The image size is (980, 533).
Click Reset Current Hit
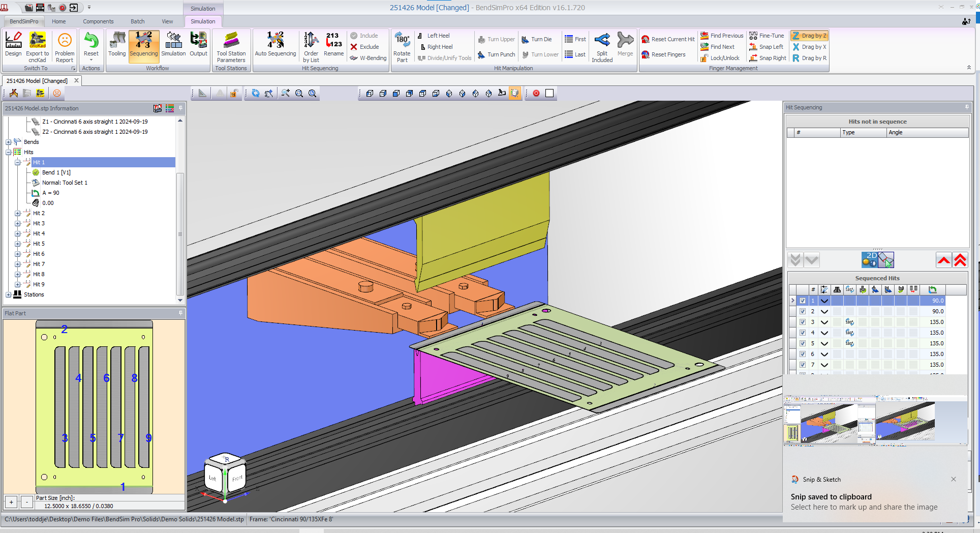pyautogui.click(x=668, y=39)
